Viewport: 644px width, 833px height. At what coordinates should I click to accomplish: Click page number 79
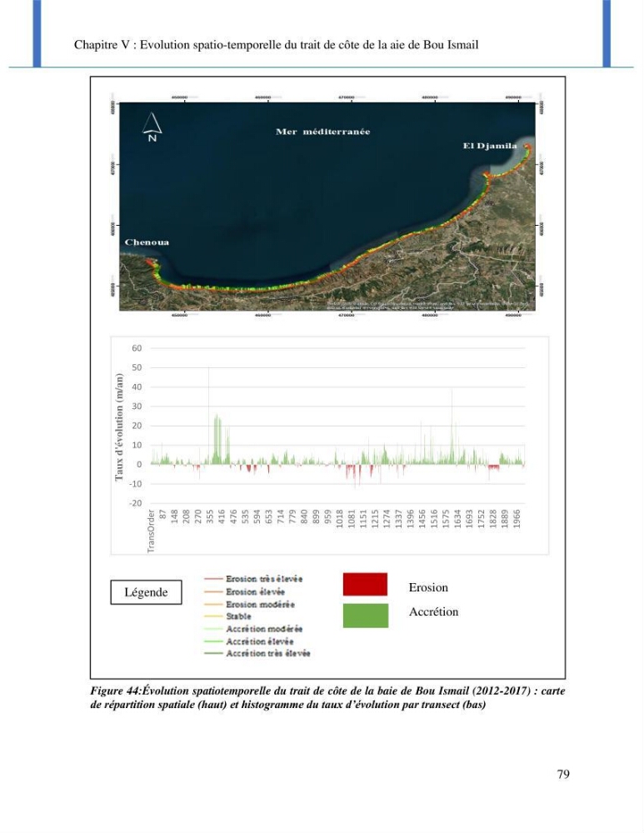(x=563, y=774)
